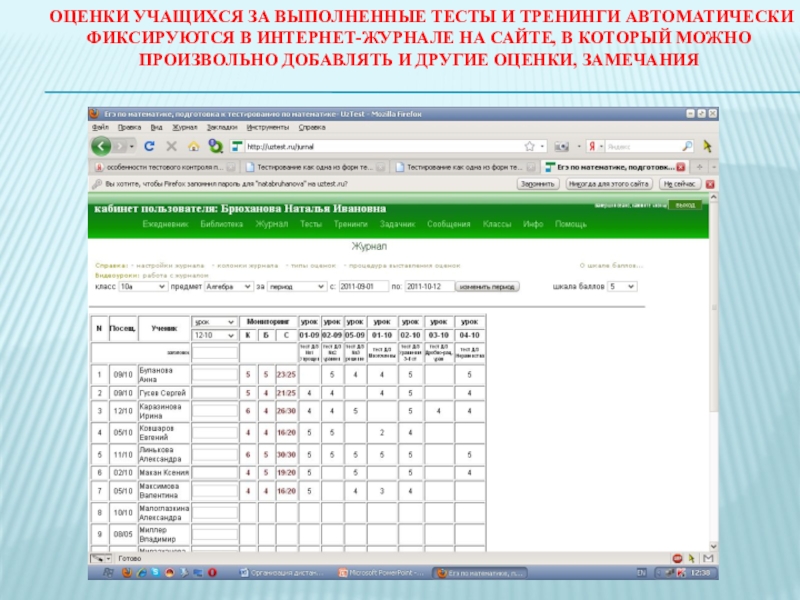Open the урок dropdown in table header
This screenshot has height=600, width=800.
214,322
